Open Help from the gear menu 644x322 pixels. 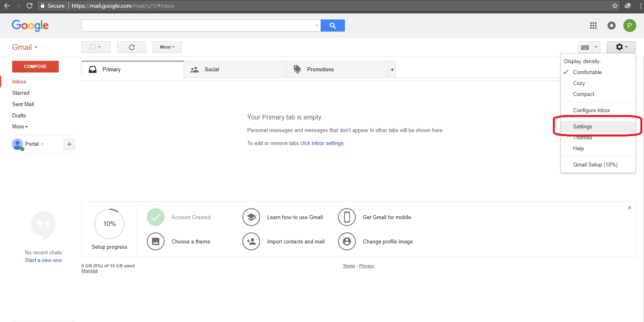click(x=598, y=148)
